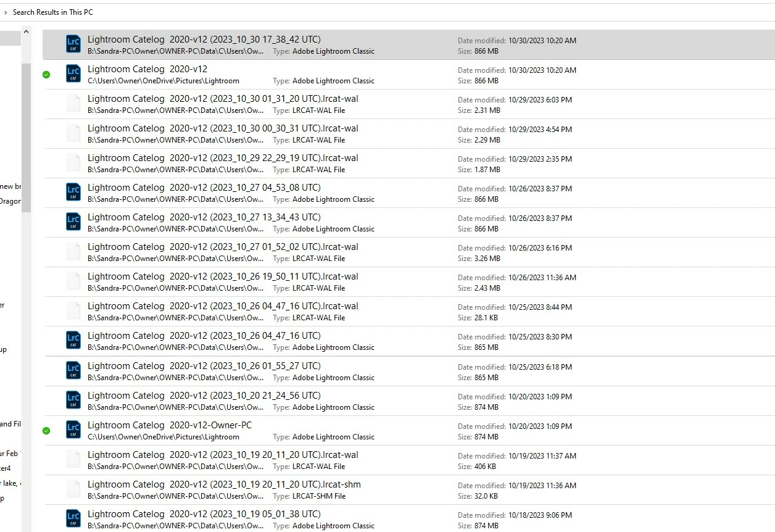Viewport: 775px width, 532px height.
Task: Click the green sync checkmark beside Lightroom Catelog 2020-v12
Action: pos(46,75)
